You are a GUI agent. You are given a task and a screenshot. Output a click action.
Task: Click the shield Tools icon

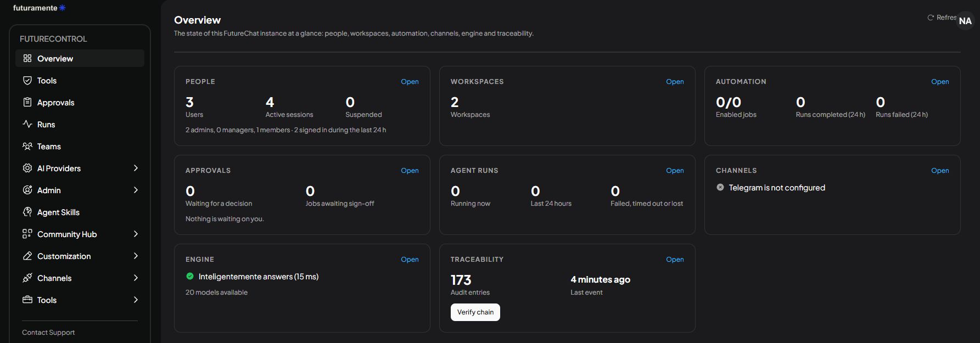click(27, 80)
